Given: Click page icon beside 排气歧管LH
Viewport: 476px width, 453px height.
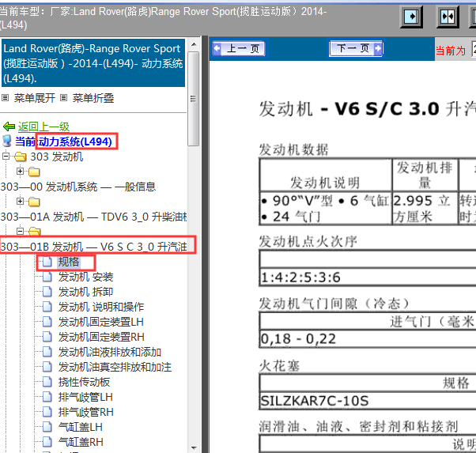Looking at the screenshot, I should (47, 397).
